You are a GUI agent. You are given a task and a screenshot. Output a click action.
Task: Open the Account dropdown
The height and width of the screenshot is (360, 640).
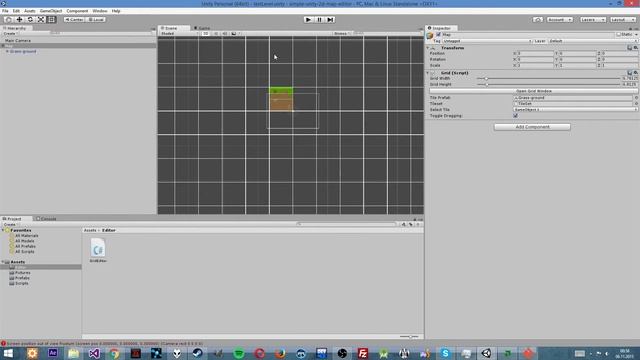click(560, 20)
